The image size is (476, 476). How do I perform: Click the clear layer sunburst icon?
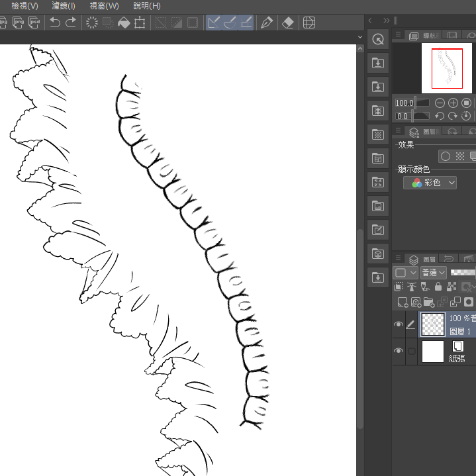tap(91, 23)
